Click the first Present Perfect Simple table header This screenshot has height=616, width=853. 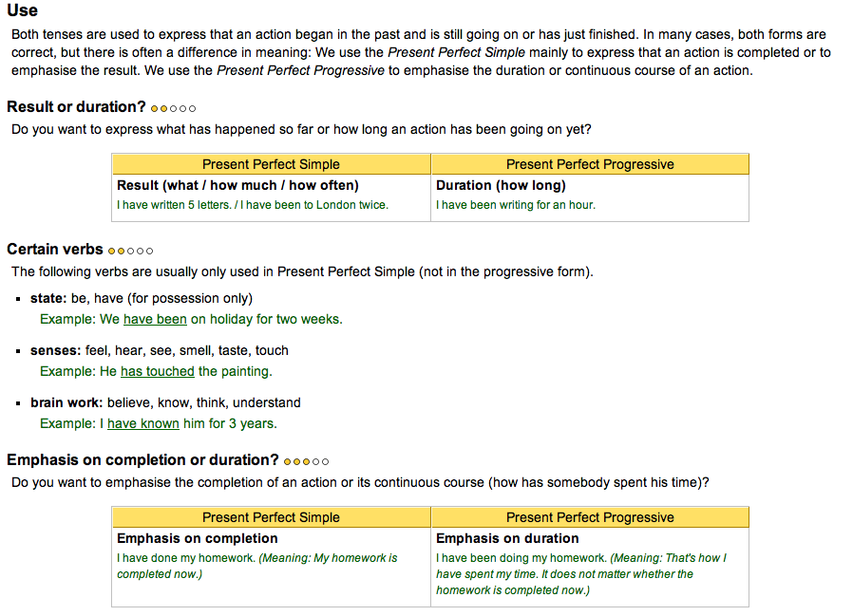(271, 164)
